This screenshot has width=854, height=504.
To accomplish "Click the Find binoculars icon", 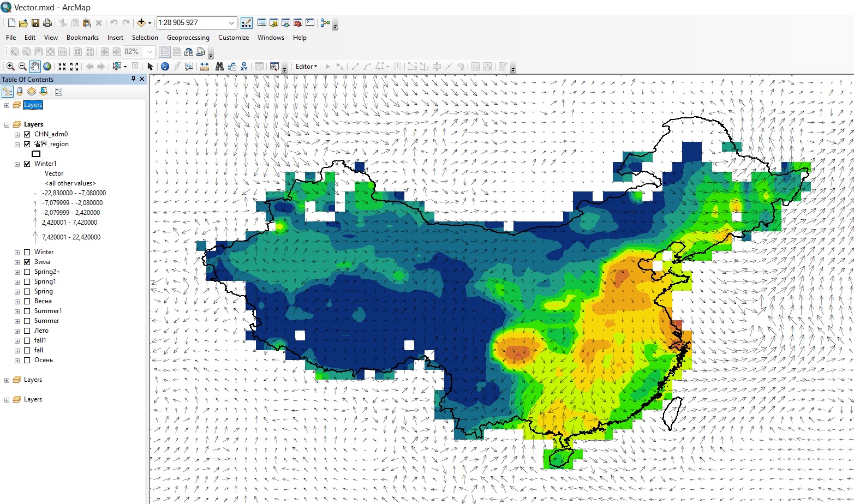I will [x=219, y=67].
